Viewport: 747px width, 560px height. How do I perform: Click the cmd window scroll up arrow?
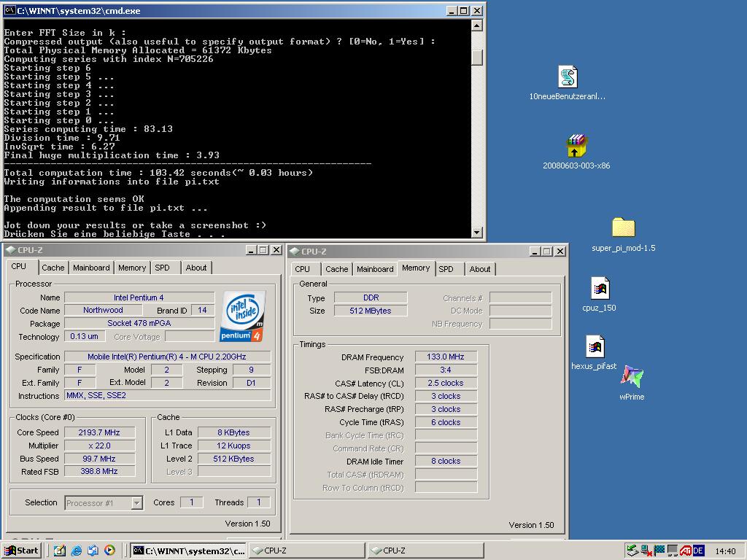(477, 26)
